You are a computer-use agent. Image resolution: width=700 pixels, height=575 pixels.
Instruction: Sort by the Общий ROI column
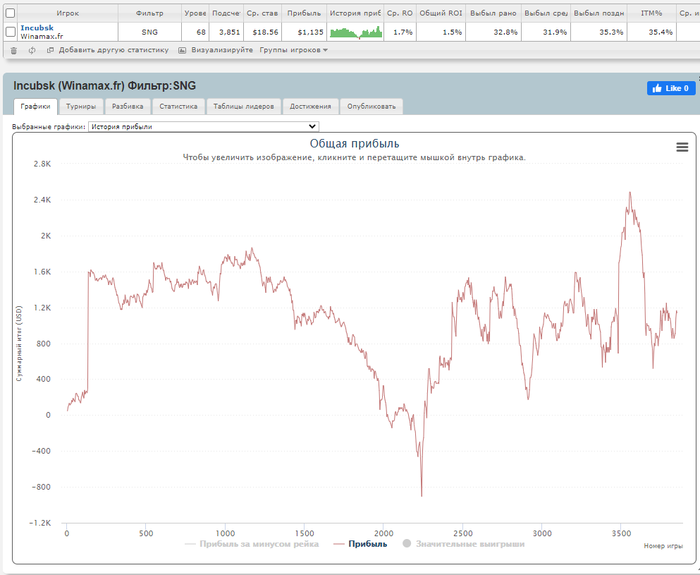click(x=441, y=13)
